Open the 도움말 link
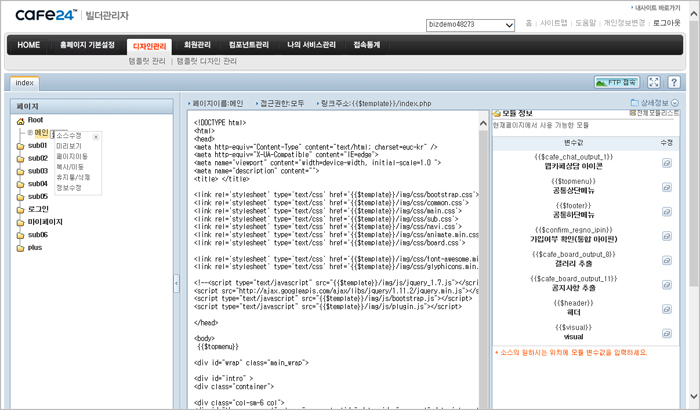This screenshot has width=700, height=410. (x=585, y=23)
